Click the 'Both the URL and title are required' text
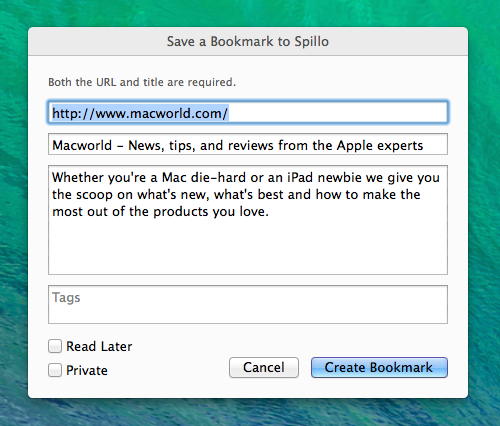This screenshot has width=500, height=426. (x=142, y=82)
